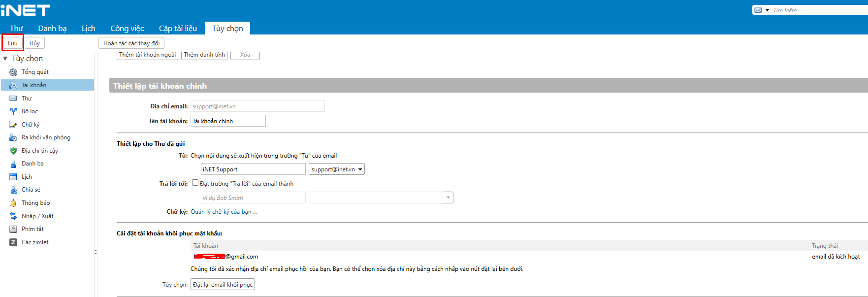Click Hoàn tác các thay đổi button
The height and width of the screenshot is (297, 868).
(131, 43)
